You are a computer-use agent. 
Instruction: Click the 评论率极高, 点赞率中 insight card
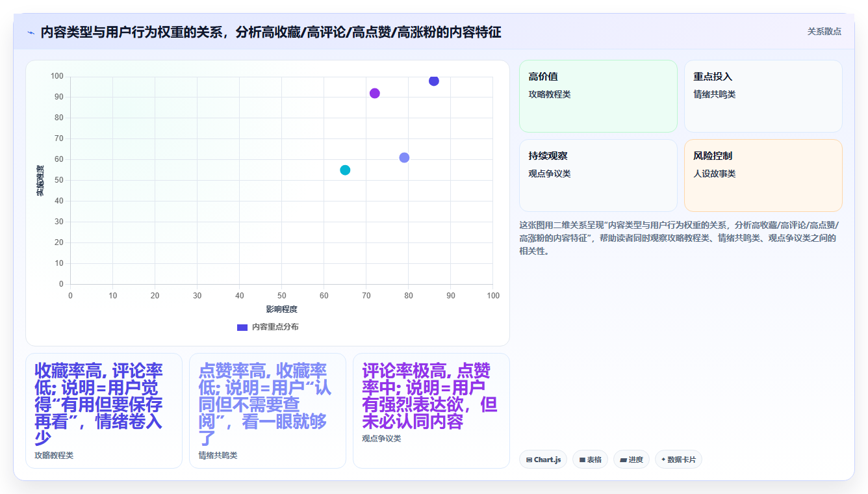(431, 411)
